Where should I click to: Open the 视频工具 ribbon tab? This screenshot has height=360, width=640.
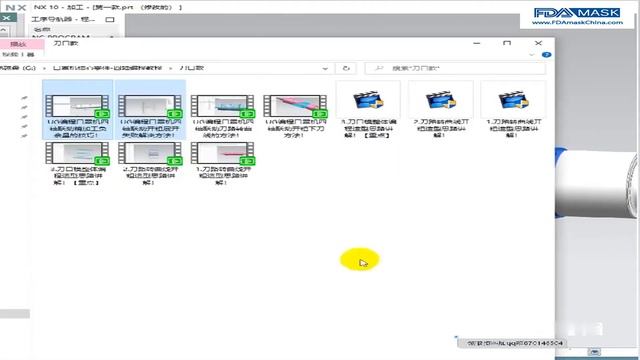click(18, 54)
